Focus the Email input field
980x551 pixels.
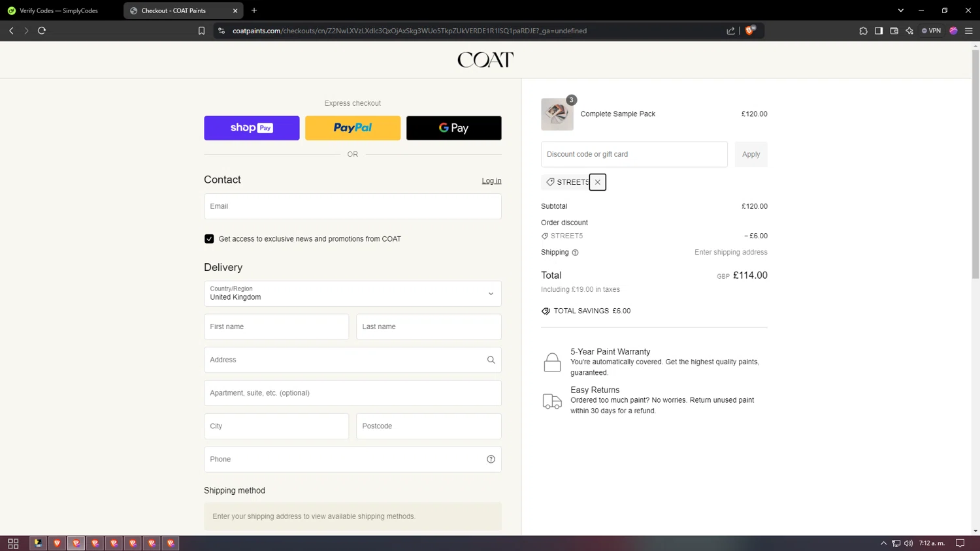(x=353, y=206)
